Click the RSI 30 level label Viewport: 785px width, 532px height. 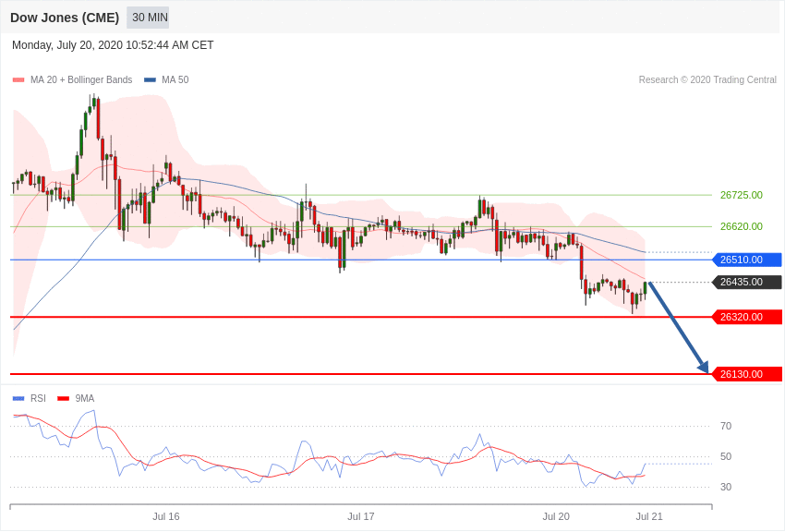tap(726, 487)
